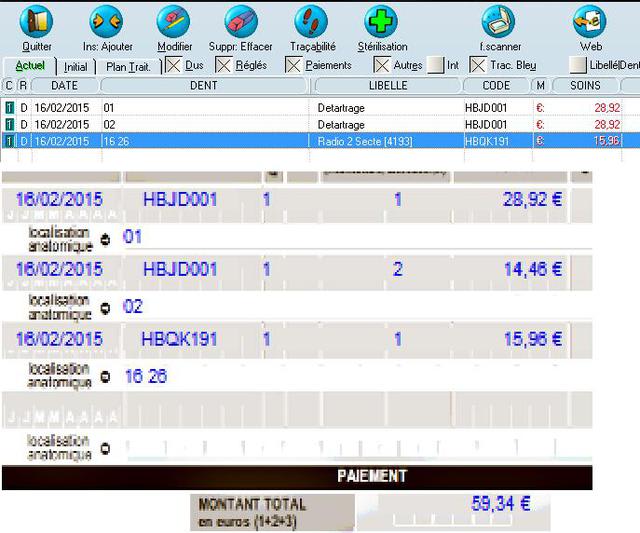The height and width of the screenshot is (533, 640).
Task: Sort by the DATE column header
Action: (64, 85)
